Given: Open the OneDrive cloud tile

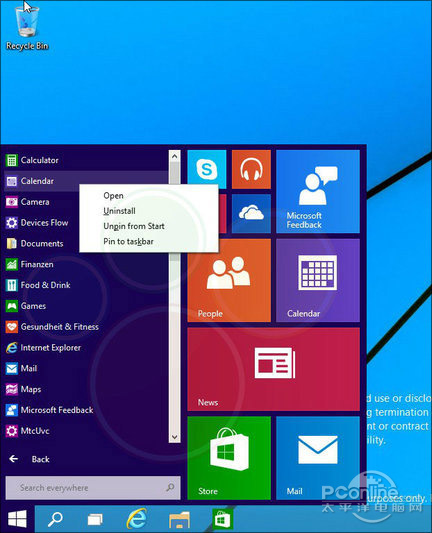Looking at the screenshot, I should 251,213.
